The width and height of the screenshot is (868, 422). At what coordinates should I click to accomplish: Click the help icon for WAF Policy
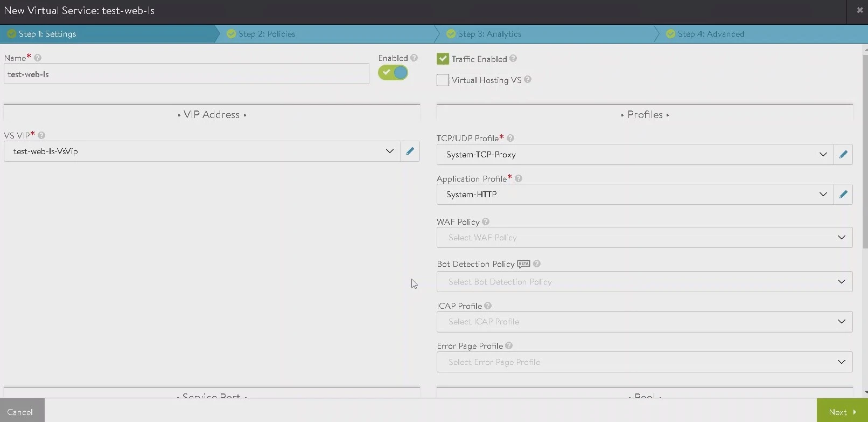click(486, 222)
